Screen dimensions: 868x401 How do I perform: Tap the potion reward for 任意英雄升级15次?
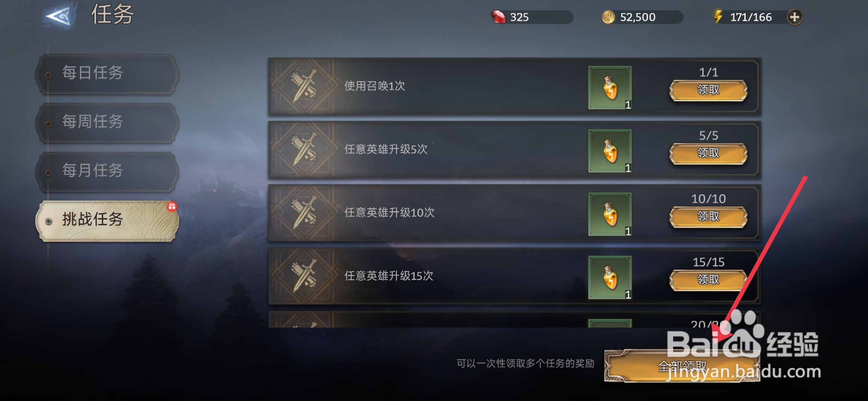pos(610,277)
